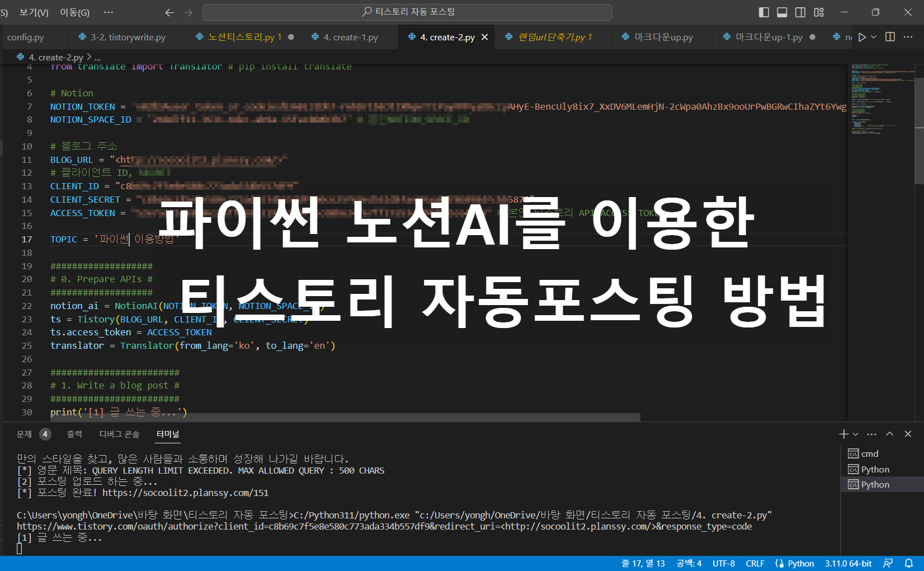The height and width of the screenshot is (571, 924).
Task: Close the 4. create-2.py tab
Action: [484, 37]
